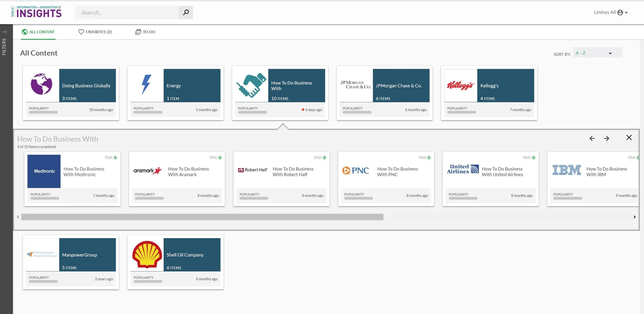Click the search magnifier icon
The width and height of the screenshot is (644, 314).
[186, 12]
